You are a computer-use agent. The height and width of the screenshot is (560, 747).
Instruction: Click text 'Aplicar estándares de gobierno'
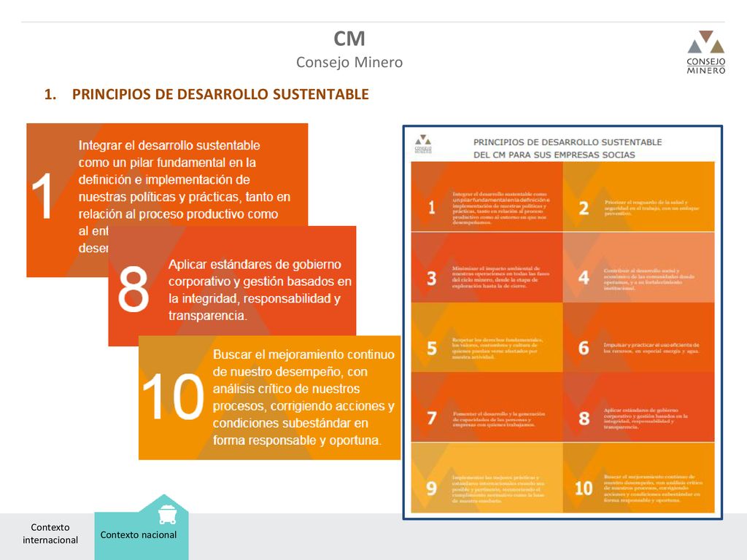pyautogui.click(x=255, y=264)
